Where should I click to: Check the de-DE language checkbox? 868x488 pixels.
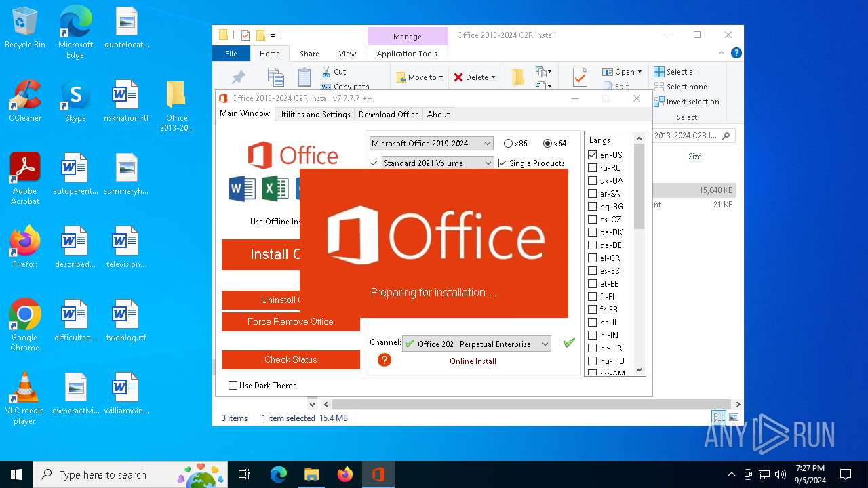point(592,245)
